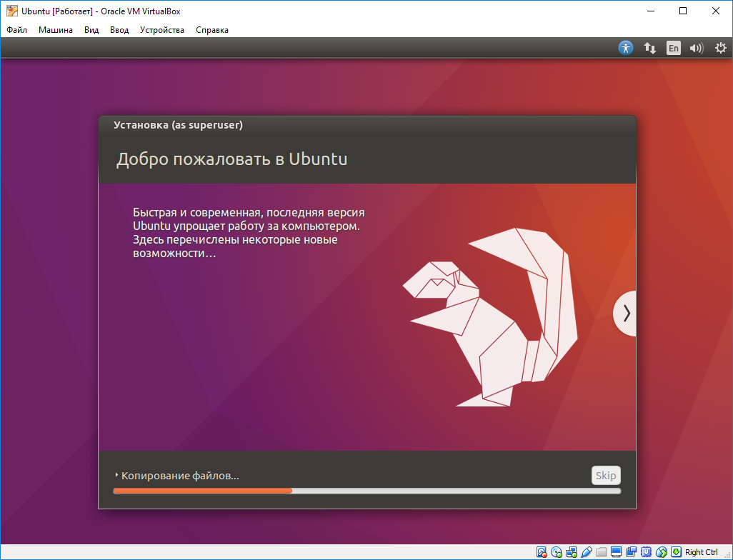
Task: Open the Устройства menu
Action: pos(161,30)
